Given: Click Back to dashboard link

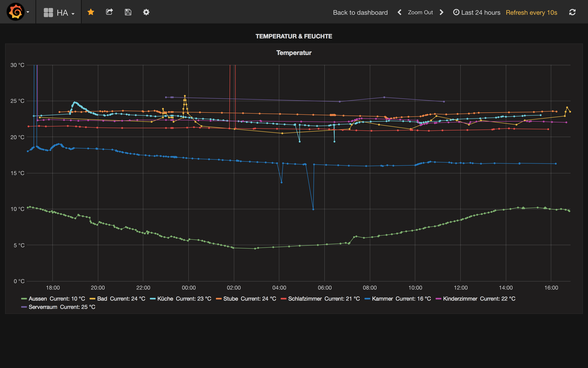Looking at the screenshot, I should click(x=360, y=12).
